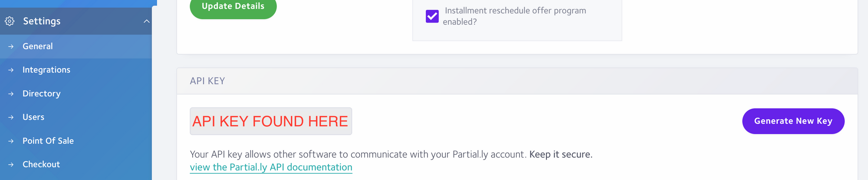Click the Update Details button
Image resolution: width=868 pixels, height=180 pixels.
pos(233,7)
